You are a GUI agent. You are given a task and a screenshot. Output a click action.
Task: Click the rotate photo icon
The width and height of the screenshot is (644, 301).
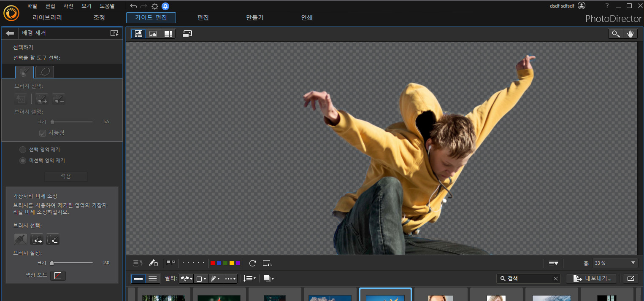coord(252,263)
